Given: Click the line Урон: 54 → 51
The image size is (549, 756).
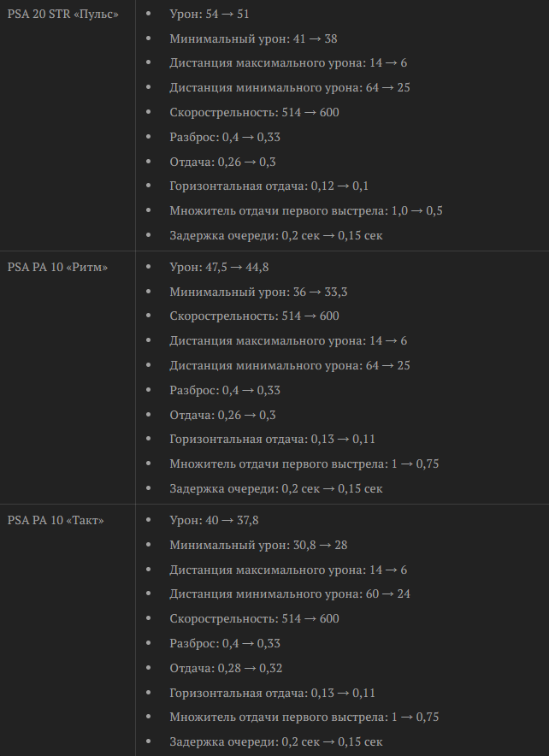Looking at the screenshot, I should (210, 14).
